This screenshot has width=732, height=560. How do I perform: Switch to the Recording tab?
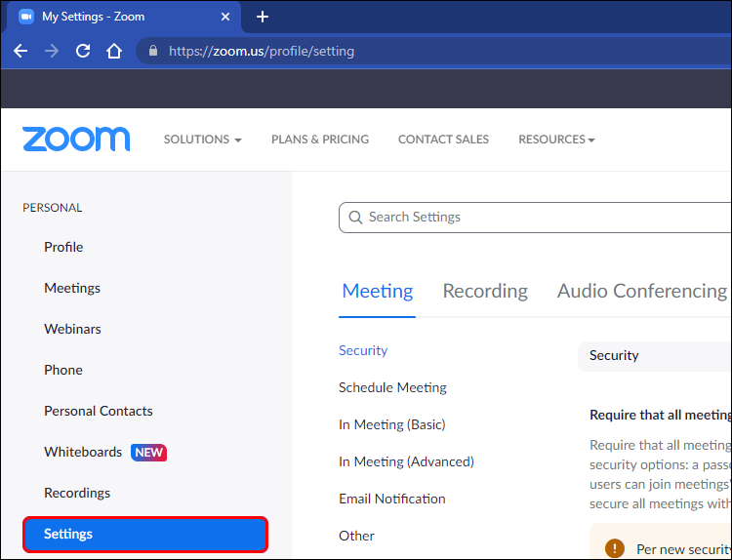point(485,291)
